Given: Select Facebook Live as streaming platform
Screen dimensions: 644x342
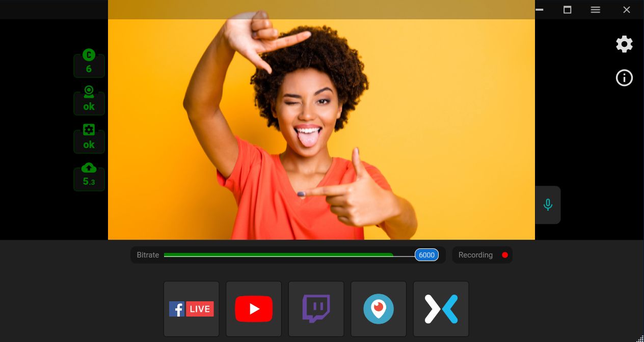Looking at the screenshot, I should [x=191, y=308].
